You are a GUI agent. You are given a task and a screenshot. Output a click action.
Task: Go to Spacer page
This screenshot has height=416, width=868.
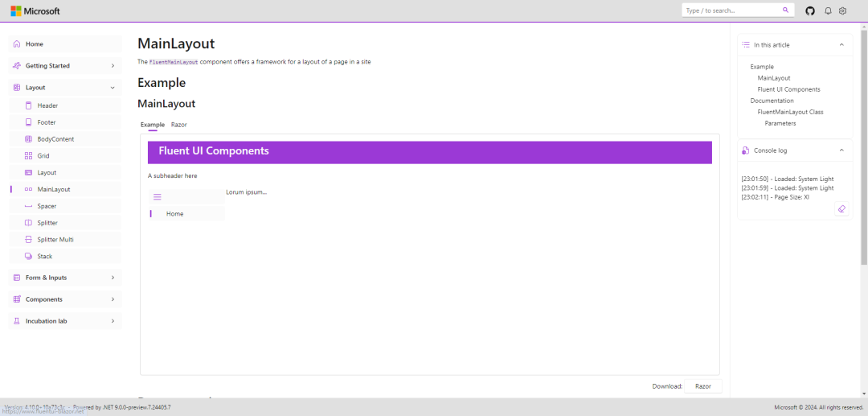point(65,206)
